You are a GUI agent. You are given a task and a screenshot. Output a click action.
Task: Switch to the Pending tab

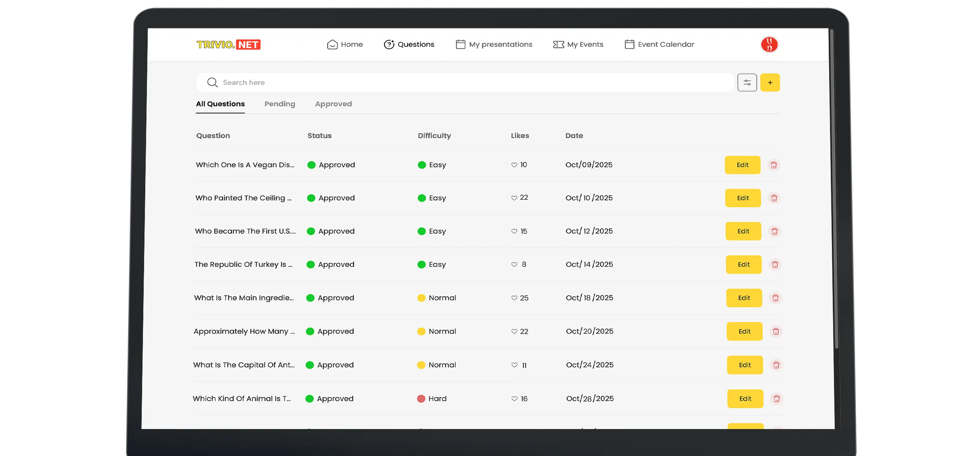click(280, 104)
